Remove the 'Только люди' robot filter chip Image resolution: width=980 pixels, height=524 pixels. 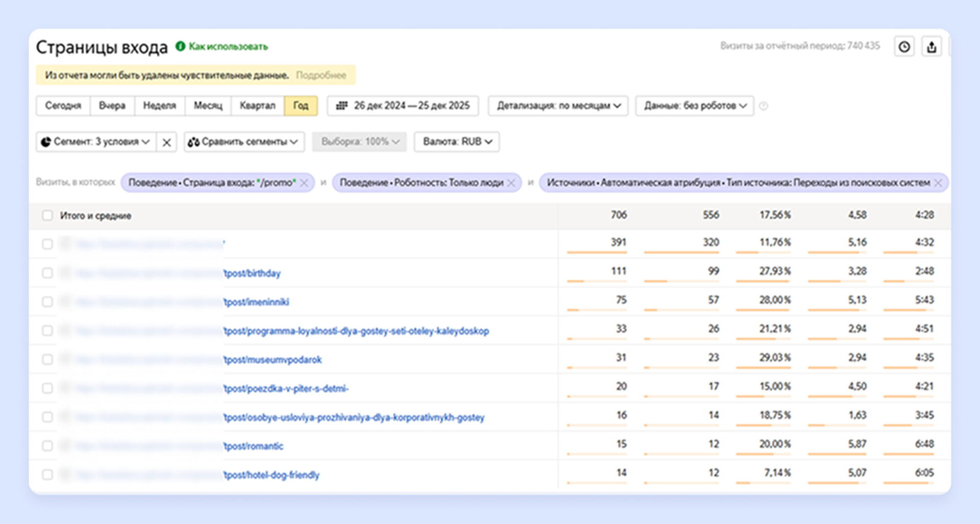click(x=511, y=183)
